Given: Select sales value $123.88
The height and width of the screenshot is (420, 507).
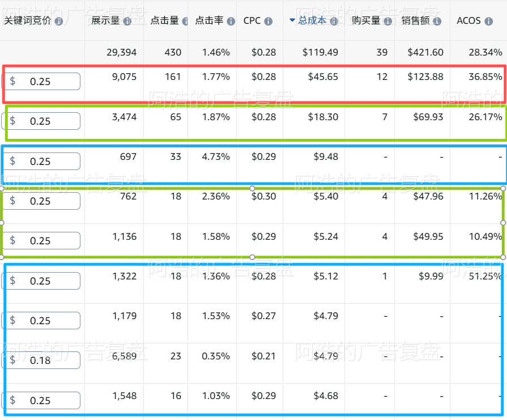Looking at the screenshot, I should pos(425,77).
